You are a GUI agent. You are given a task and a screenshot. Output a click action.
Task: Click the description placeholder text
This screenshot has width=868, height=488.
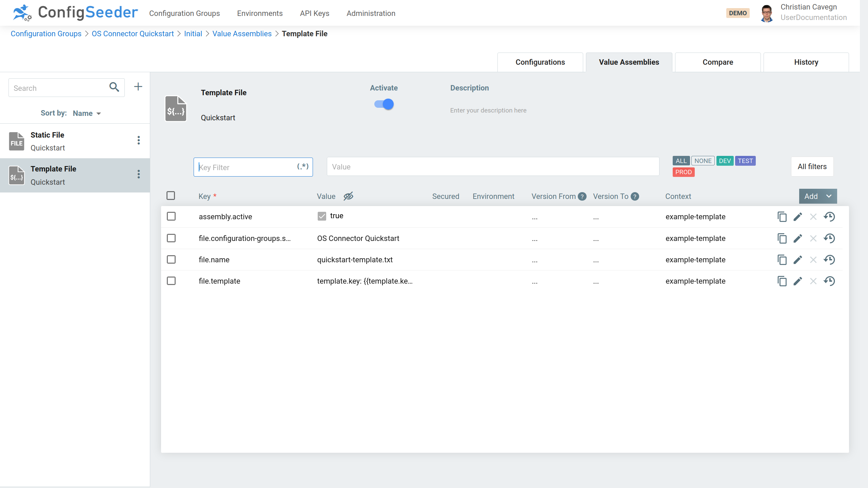[488, 110]
